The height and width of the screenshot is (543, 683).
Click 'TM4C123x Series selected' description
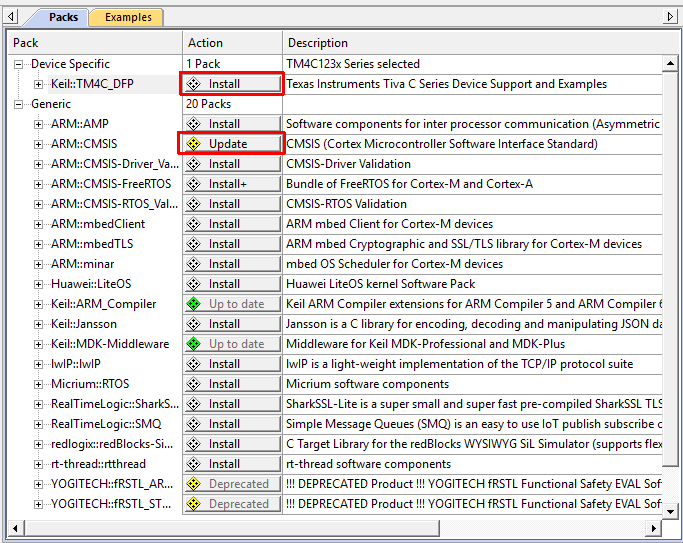click(353, 64)
